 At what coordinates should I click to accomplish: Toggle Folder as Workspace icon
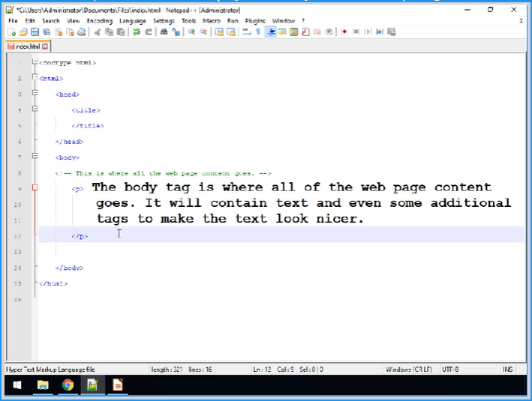[x=317, y=32]
